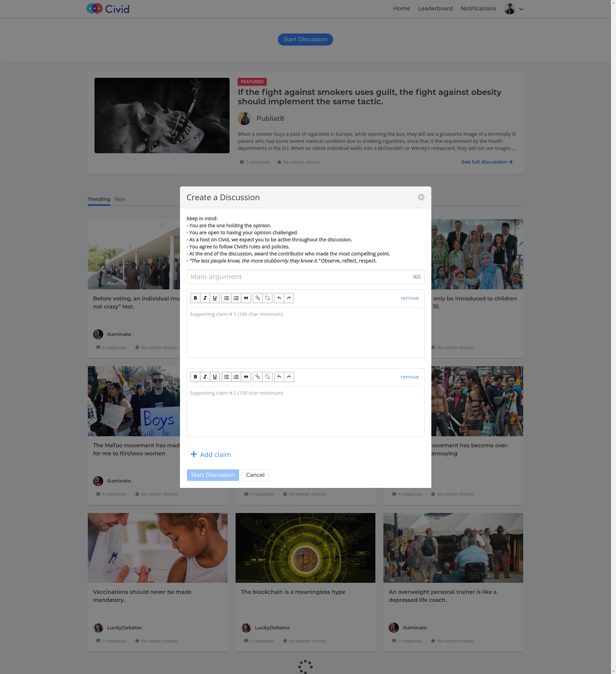Insert bulleted list in supporting claim #1
The width and height of the screenshot is (616, 674).
click(x=227, y=298)
